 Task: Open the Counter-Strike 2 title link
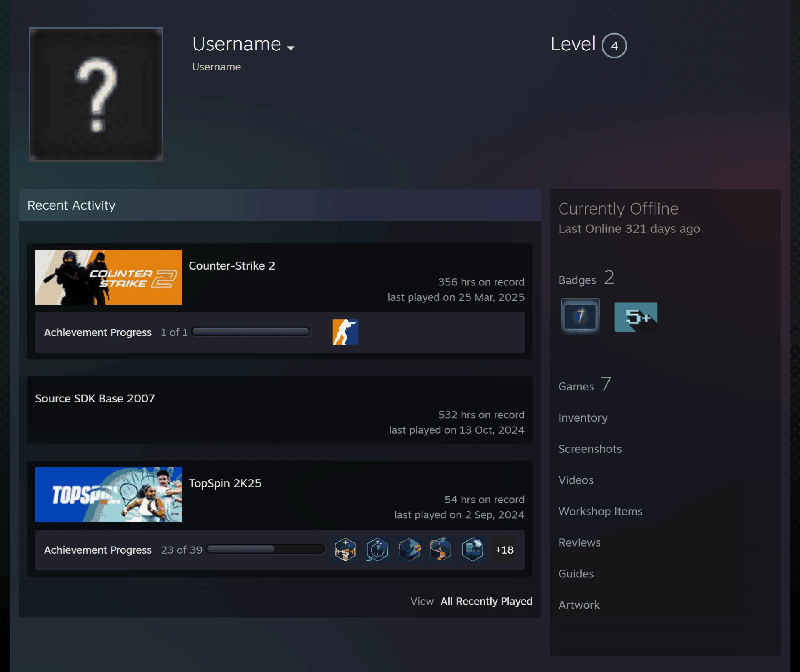pos(232,265)
